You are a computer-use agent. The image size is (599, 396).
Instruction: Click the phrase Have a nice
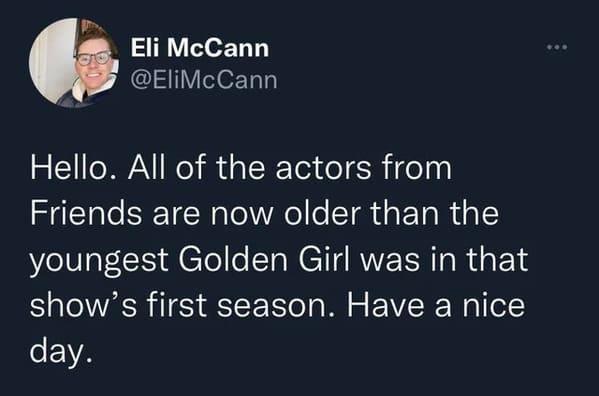pyautogui.click(x=436, y=305)
